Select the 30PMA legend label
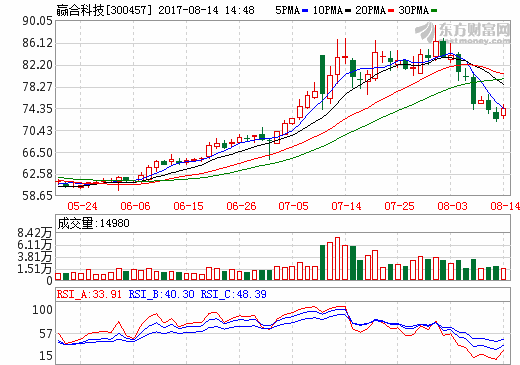 coord(414,10)
